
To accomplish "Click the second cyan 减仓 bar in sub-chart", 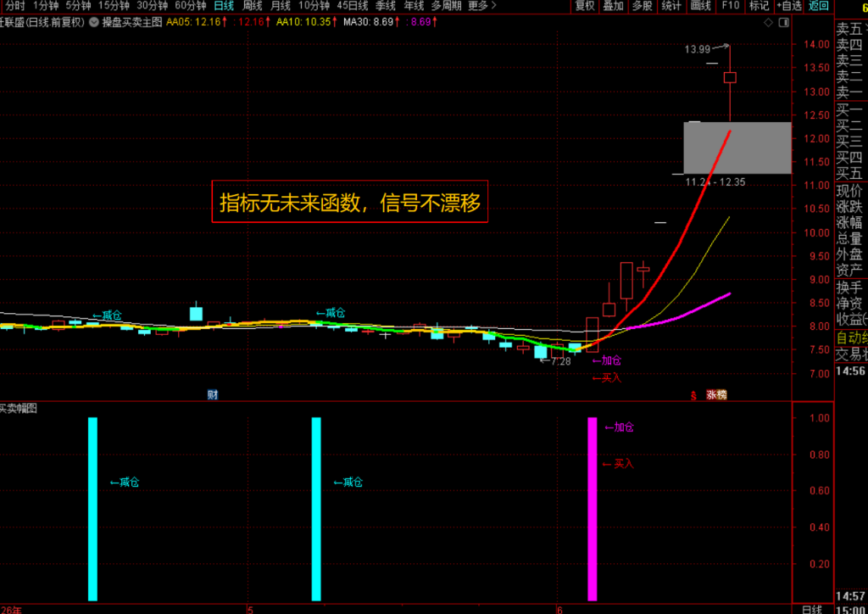I will click(316, 509).
